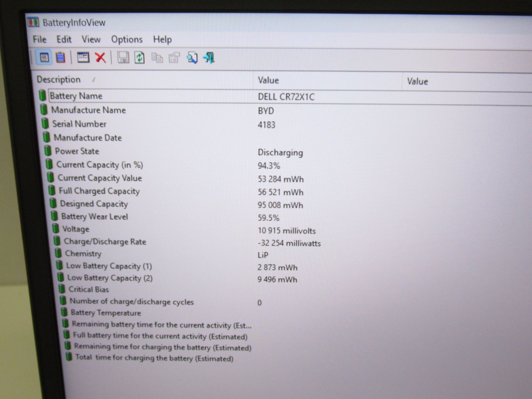Screen dimensions: 532x399
Task: Select the Current Capacity Value row label
Action: click(100, 178)
